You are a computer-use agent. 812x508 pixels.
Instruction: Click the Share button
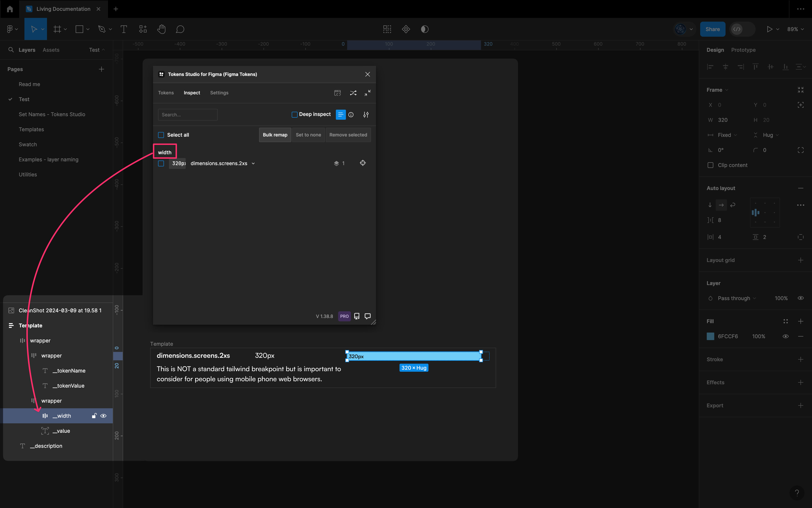coord(712,29)
